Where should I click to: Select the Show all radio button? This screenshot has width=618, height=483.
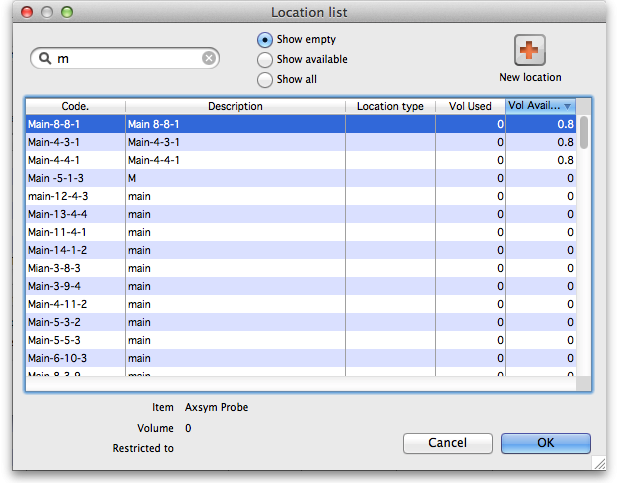265,80
